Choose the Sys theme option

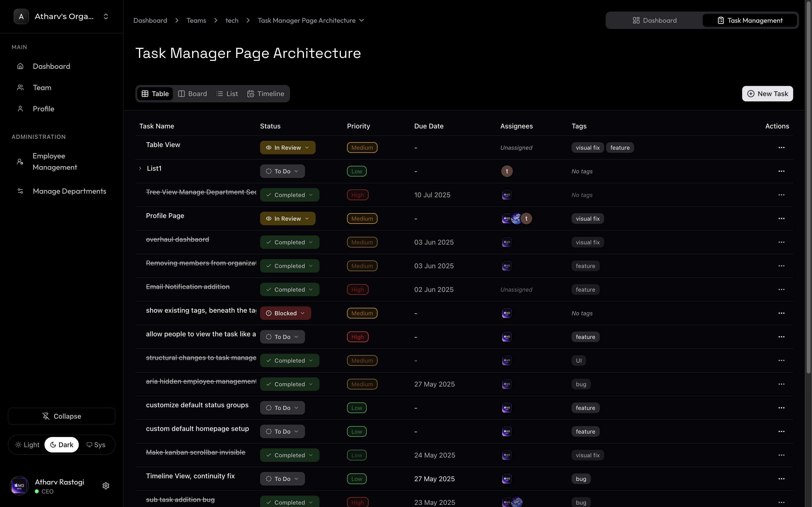tap(96, 445)
